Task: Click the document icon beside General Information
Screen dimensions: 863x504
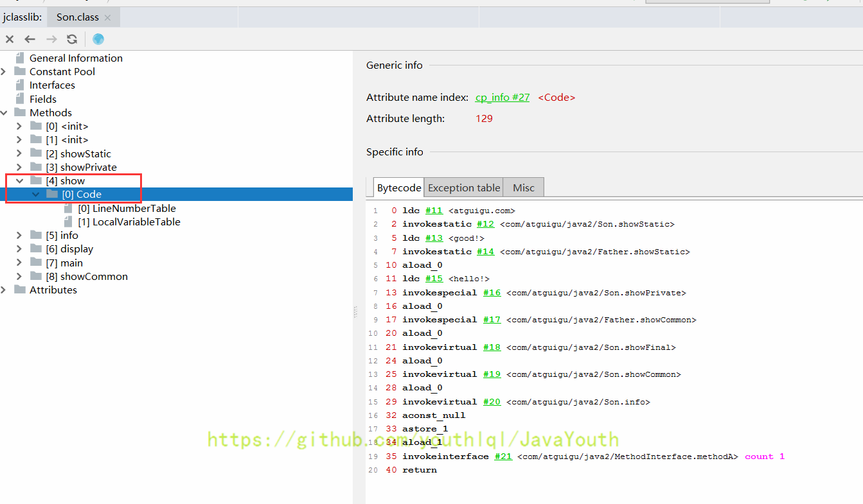Action: (x=21, y=58)
